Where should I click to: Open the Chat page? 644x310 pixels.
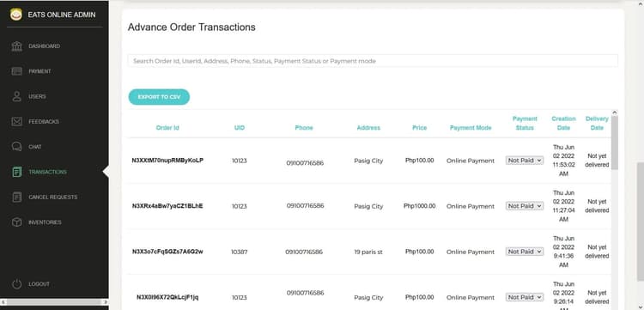(x=35, y=147)
